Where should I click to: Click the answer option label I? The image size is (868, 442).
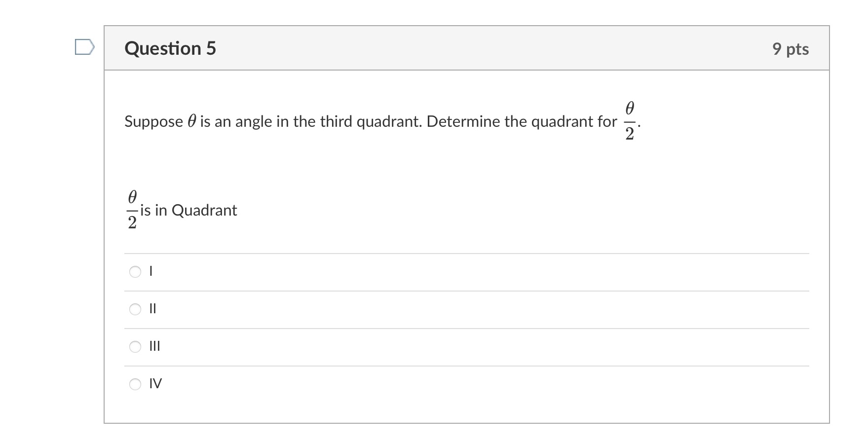[x=151, y=271]
